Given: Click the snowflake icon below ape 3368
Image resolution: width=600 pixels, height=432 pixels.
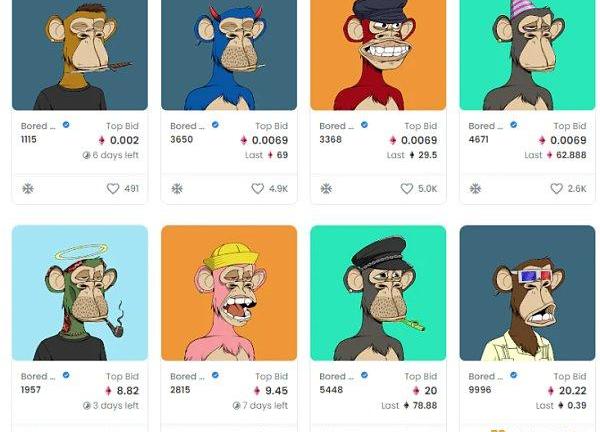Looking at the screenshot, I should (326, 188).
